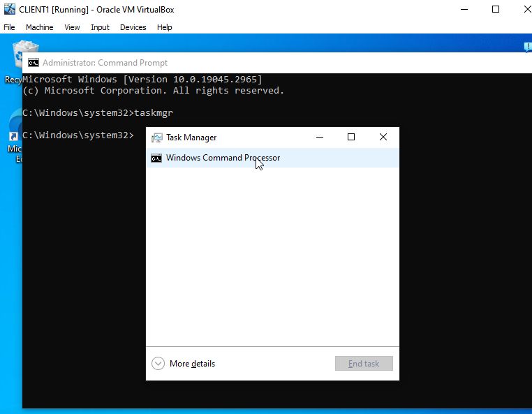Select the Windows Command Processor row

point(272,158)
